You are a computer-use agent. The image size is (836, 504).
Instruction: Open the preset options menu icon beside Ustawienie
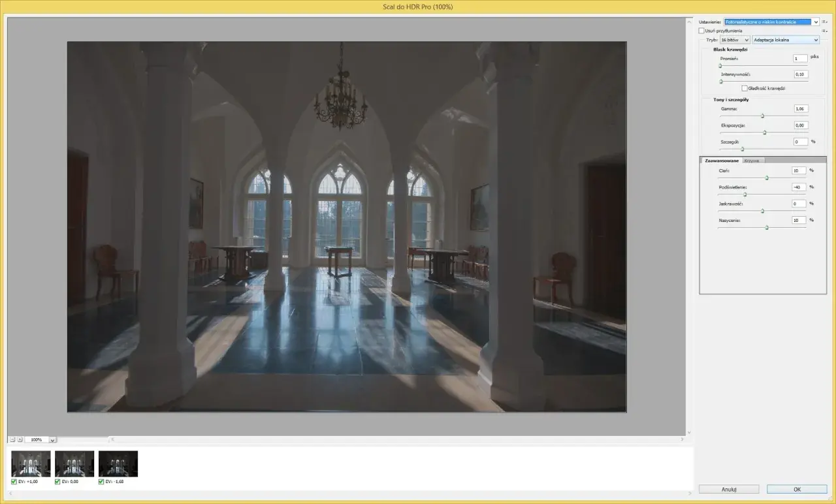[x=824, y=22]
